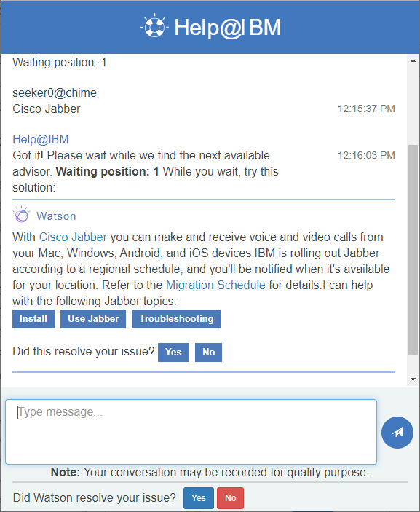Image resolution: width=420 pixels, height=512 pixels.
Task: Click the Help@IBM sender name link
Action: coord(41,139)
